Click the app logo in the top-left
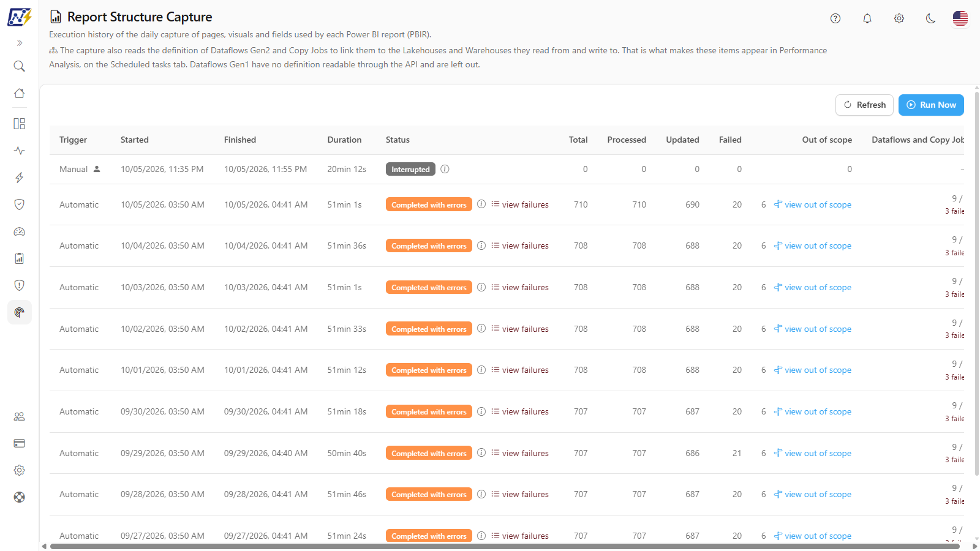Viewport: 980px width, 551px height. coord(20,17)
